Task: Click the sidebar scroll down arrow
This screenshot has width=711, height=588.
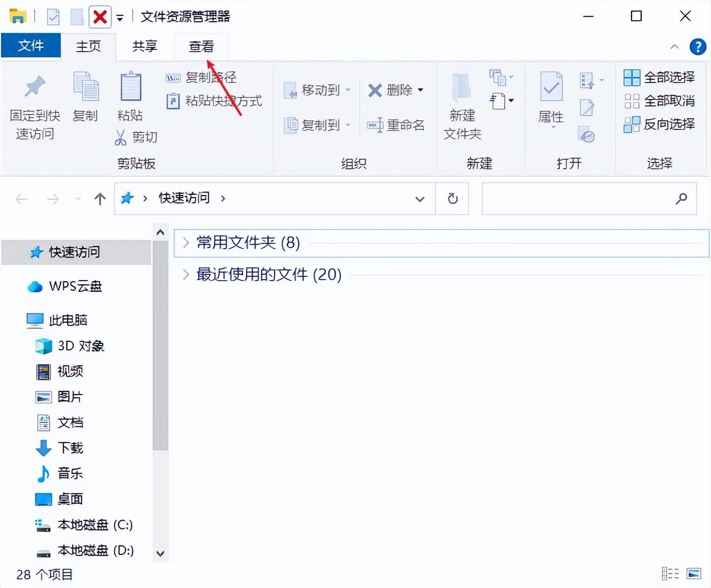Action: pos(160,554)
